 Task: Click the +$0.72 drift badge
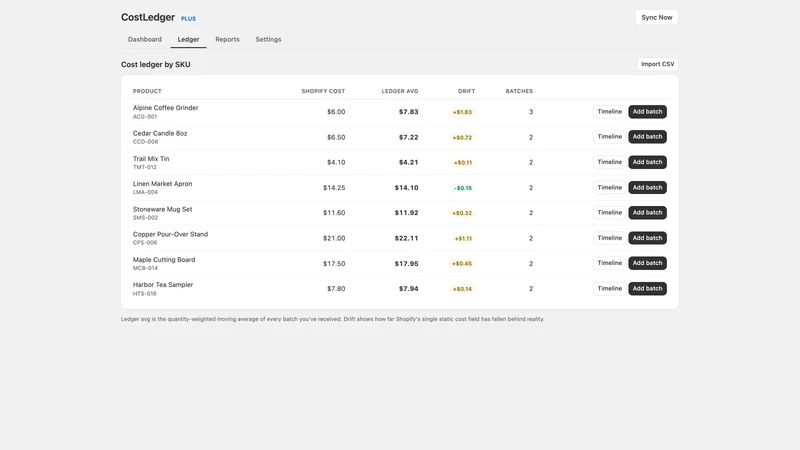(x=462, y=138)
